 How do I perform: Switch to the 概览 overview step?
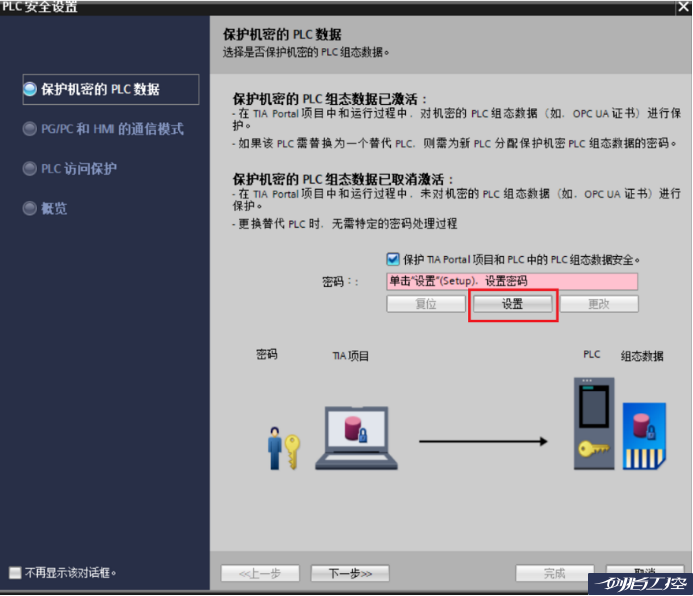(x=54, y=209)
